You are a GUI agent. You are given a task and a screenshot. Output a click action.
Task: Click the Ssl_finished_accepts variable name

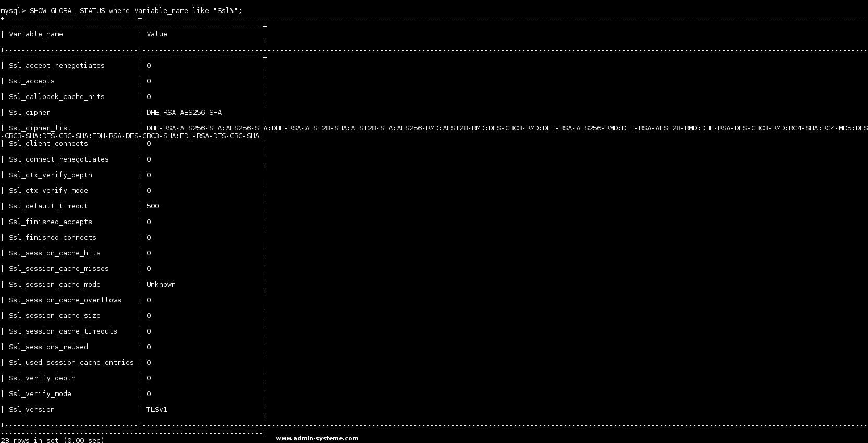[x=51, y=221]
